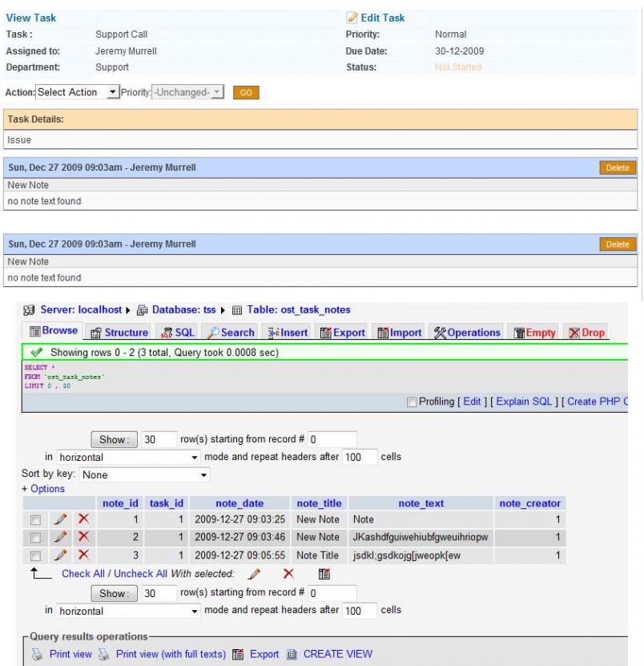This screenshot has width=644, height=666.
Task: Click the pencil edit icon for note_id 1
Action: [60, 519]
